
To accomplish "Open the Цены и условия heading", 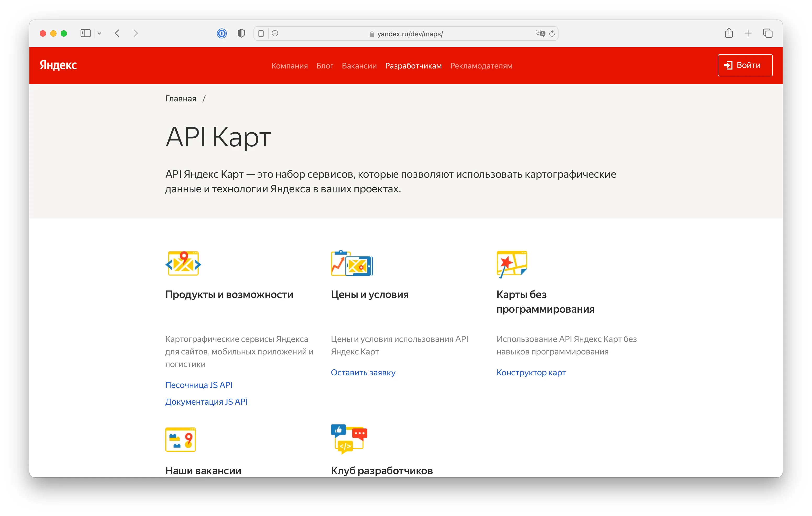I will coord(370,295).
